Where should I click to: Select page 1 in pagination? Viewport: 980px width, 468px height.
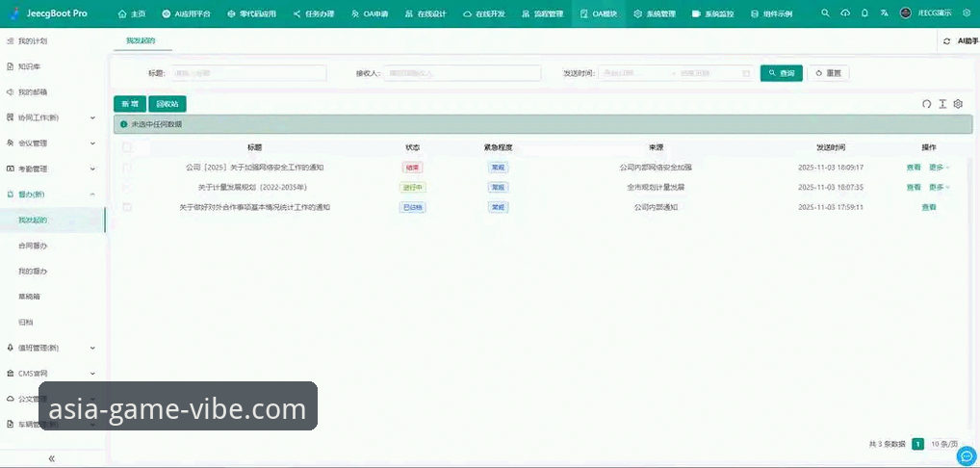(x=917, y=444)
